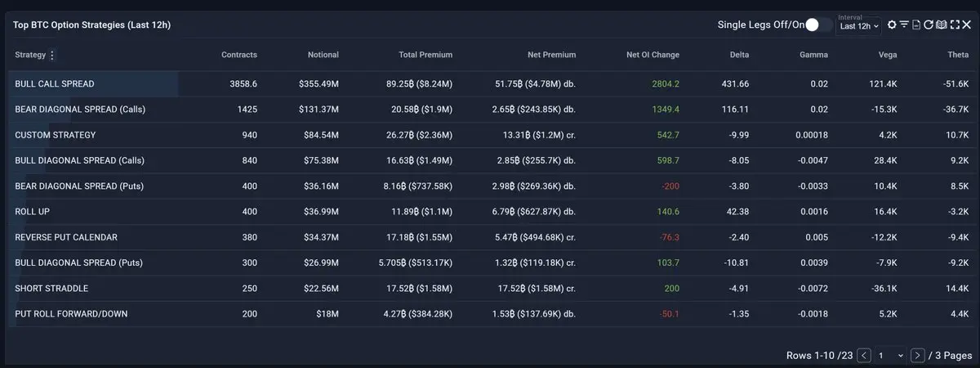
Task: Click the red -200 Net OI Change value
Action: coord(670,186)
